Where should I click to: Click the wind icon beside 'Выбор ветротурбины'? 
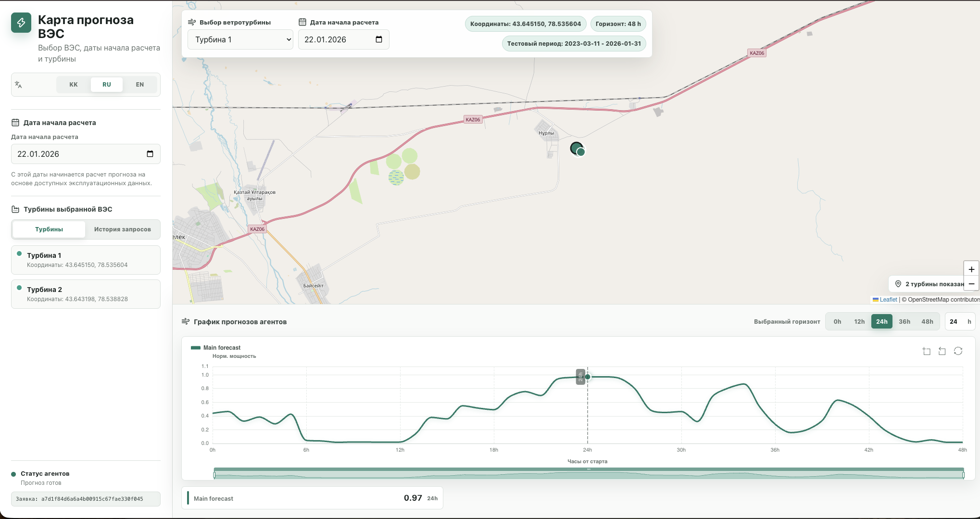tap(192, 22)
